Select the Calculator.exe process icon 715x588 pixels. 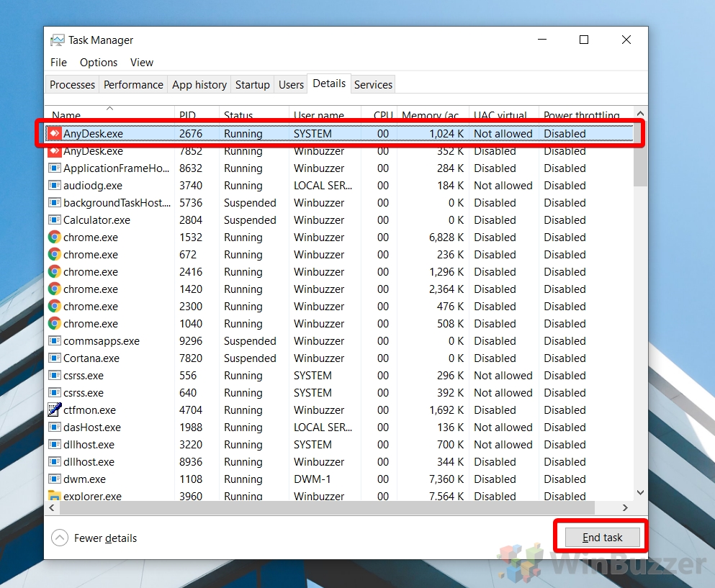pos(55,220)
